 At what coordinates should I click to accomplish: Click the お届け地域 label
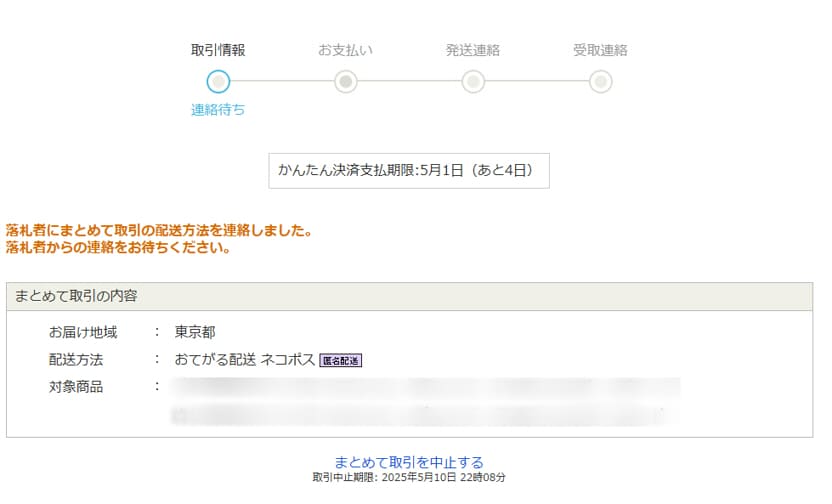click(83, 332)
